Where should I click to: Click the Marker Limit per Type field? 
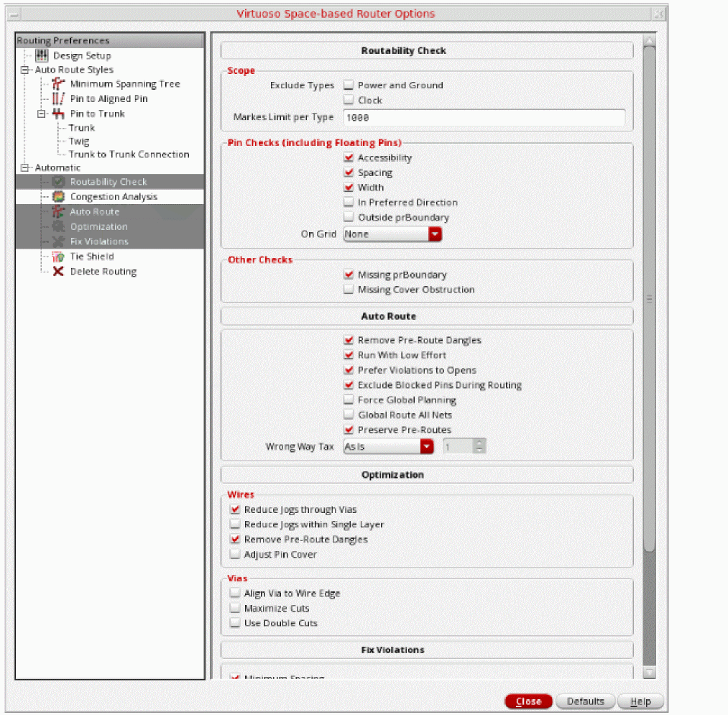click(x=484, y=117)
